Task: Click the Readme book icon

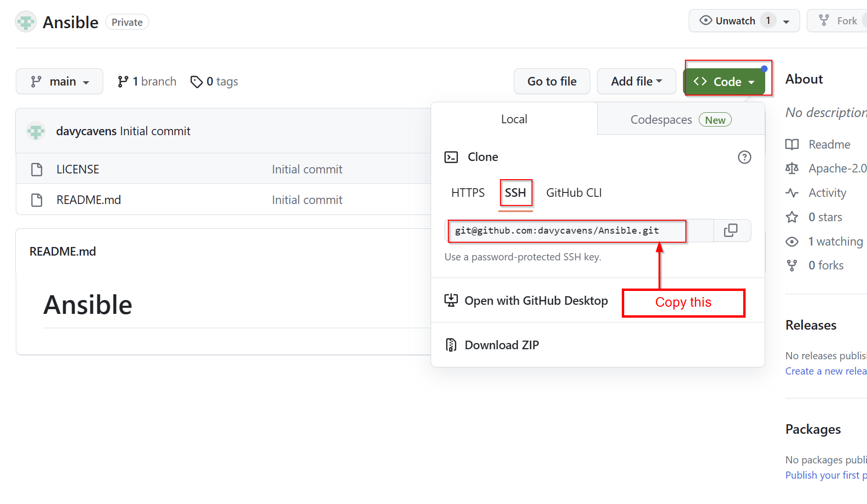Action: pyautogui.click(x=792, y=144)
